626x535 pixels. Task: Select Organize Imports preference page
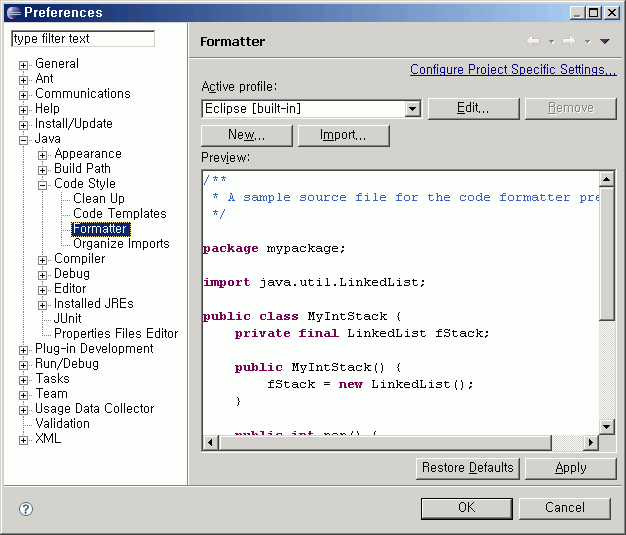121,244
